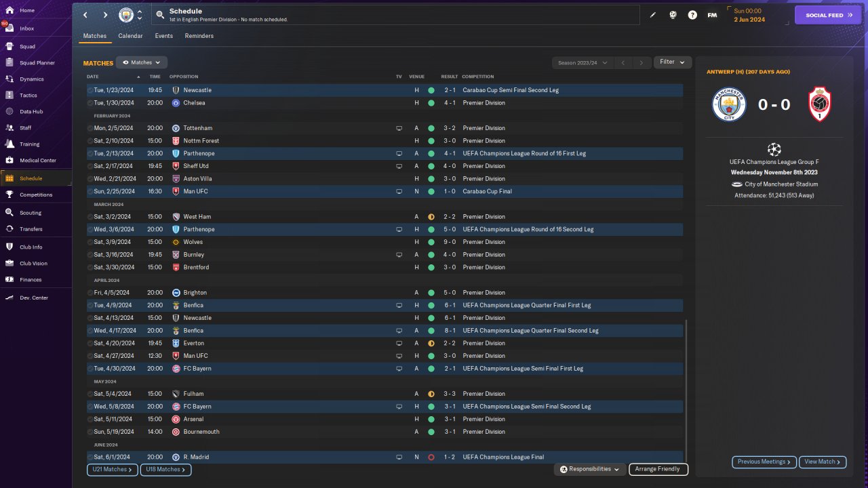Screen dimensions: 868x488
Task: Go to the Squad screen
Action: pos(27,47)
